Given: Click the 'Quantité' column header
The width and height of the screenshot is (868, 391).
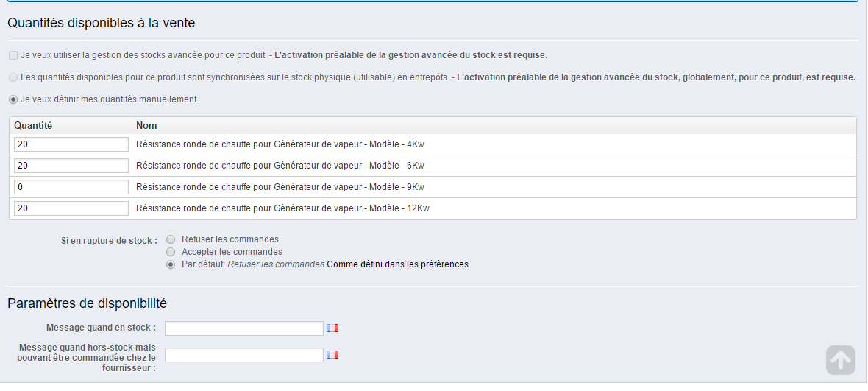Looking at the screenshot, I should tap(33, 126).
